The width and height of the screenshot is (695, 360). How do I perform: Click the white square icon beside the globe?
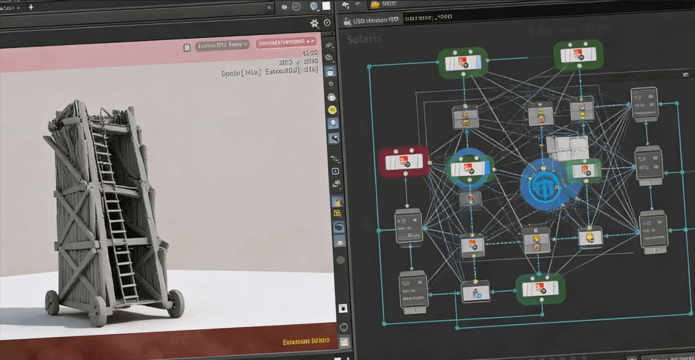pyautogui.click(x=326, y=6)
